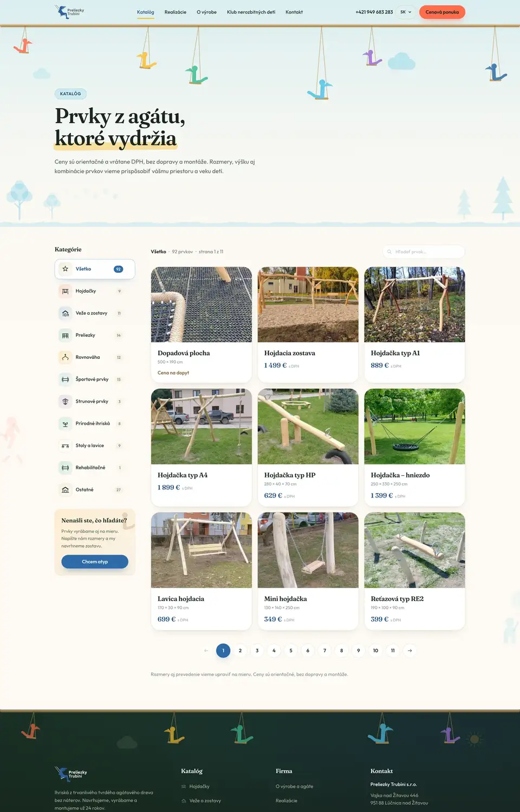The image size is (520, 812).
Task: Click the icon beside Športové prvky
Action: coord(65,379)
